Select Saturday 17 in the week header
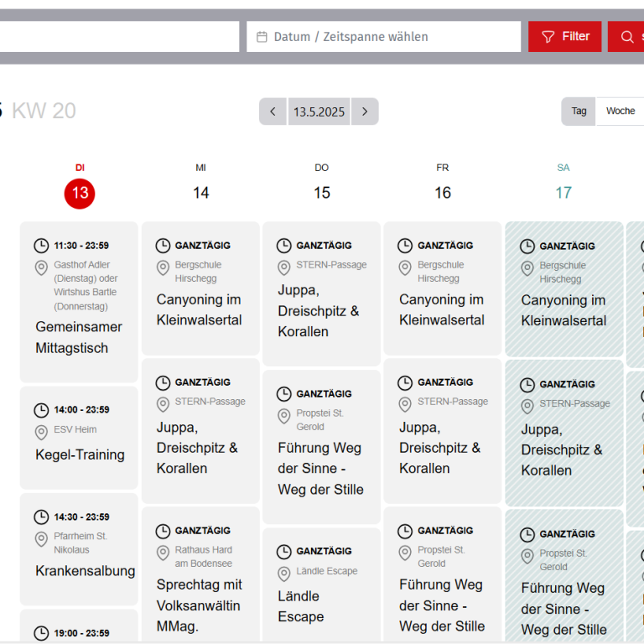Image resolution: width=644 pixels, height=644 pixels. point(563,193)
